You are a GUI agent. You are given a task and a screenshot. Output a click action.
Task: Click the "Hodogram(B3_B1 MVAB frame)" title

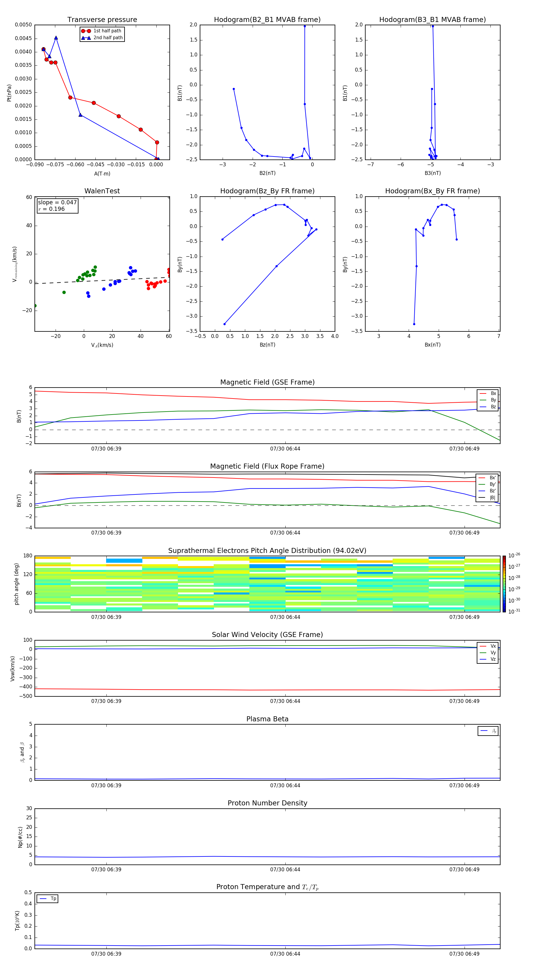coord(432,20)
